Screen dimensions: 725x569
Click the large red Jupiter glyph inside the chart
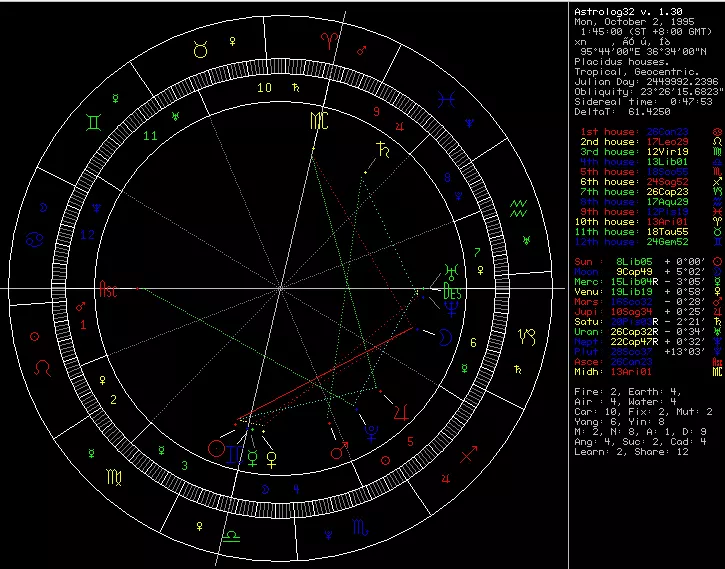401,413
